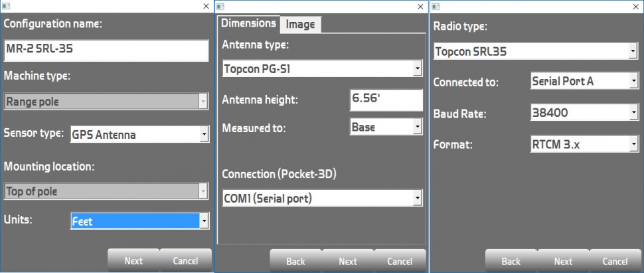This screenshot has width=644, height=273.
Task: Click Next in the configuration name dialog
Action: [133, 260]
